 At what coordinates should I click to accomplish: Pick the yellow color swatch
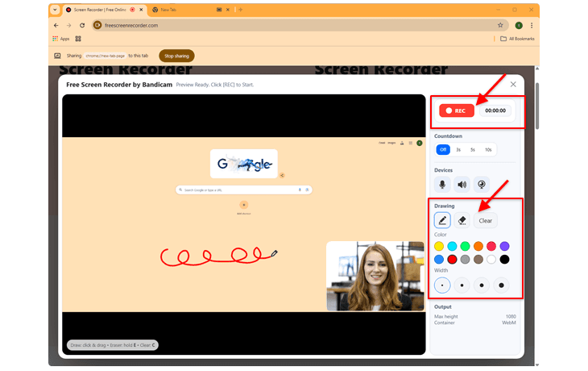tap(439, 246)
